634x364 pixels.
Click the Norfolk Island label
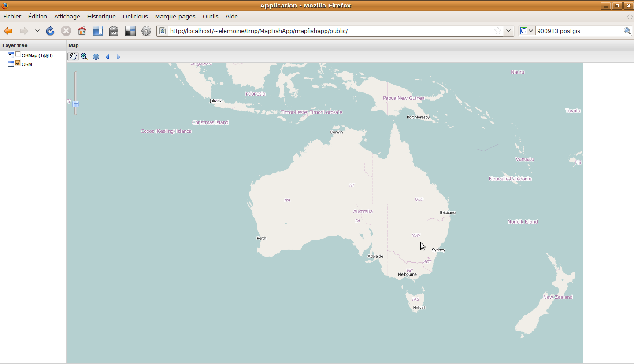click(x=523, y=221)
